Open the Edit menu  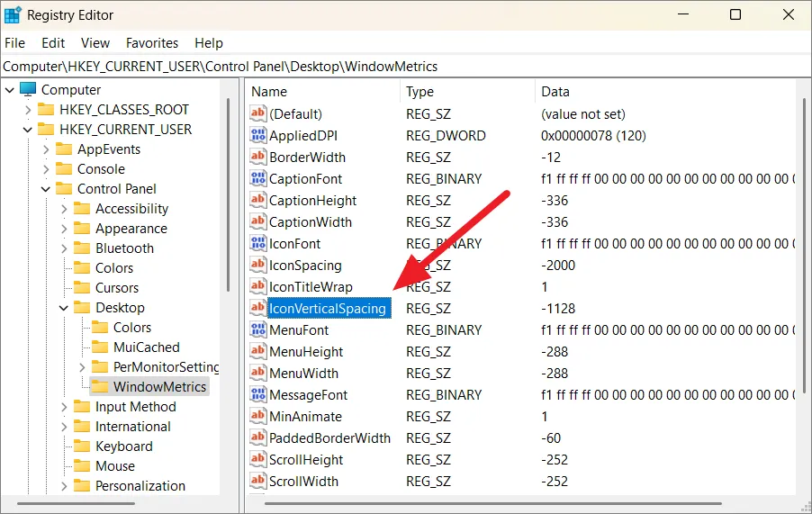coord(53,43)
